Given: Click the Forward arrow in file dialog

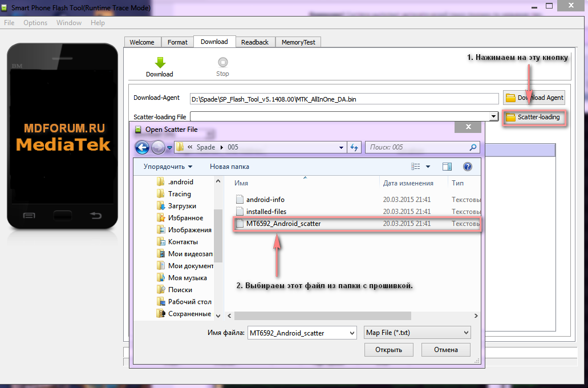Looking at the screenshot, I should click(158, 147).
